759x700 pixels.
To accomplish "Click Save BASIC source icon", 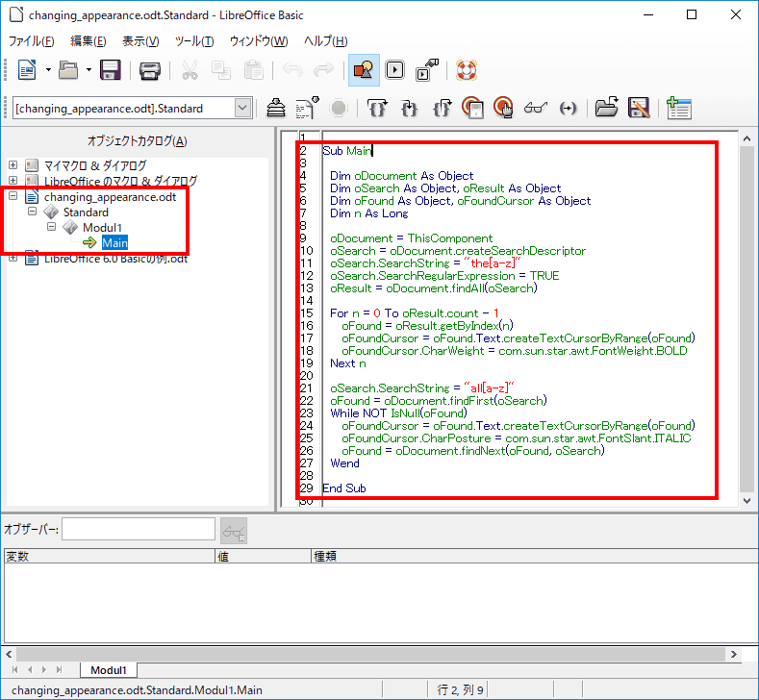I will (639, 108).
